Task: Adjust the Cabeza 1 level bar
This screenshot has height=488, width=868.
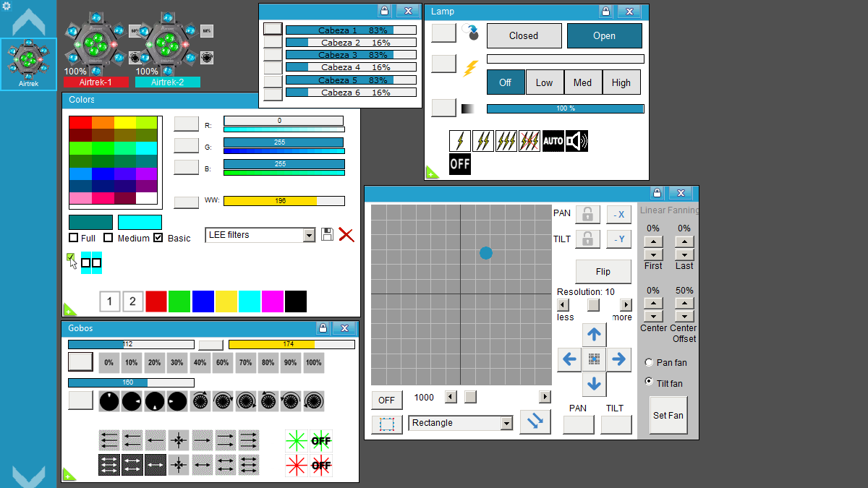Action: (x=351, y=30)
